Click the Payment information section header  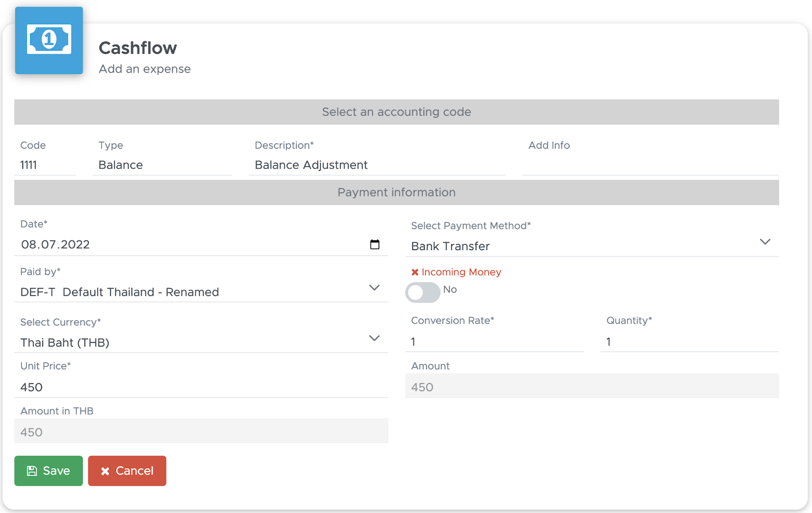[396, 192]
